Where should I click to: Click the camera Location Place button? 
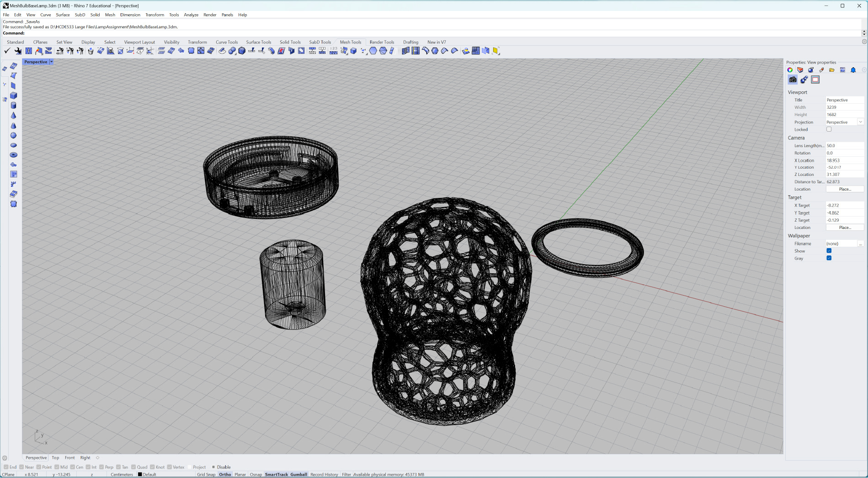[x=845, y=189]
